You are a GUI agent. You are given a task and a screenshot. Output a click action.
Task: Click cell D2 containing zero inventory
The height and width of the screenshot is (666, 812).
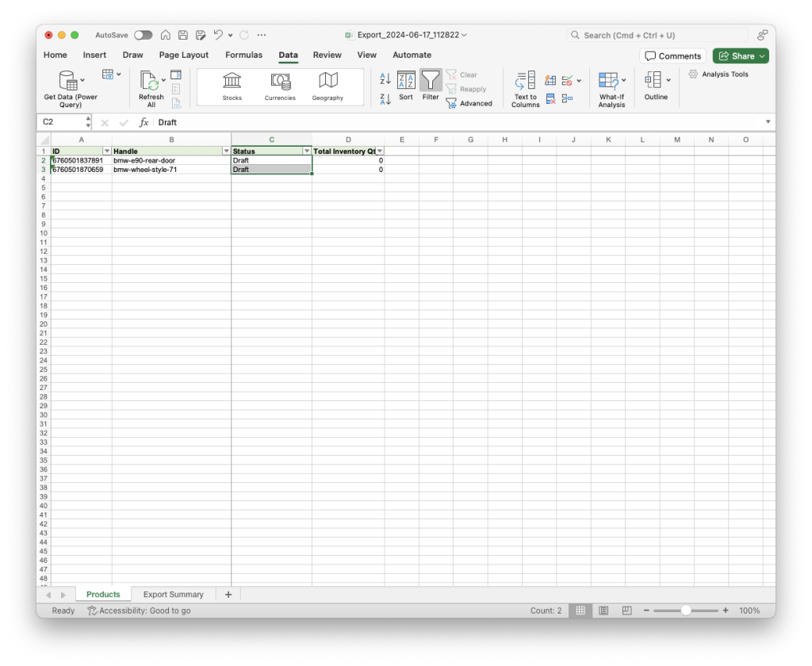coord(349,160)
